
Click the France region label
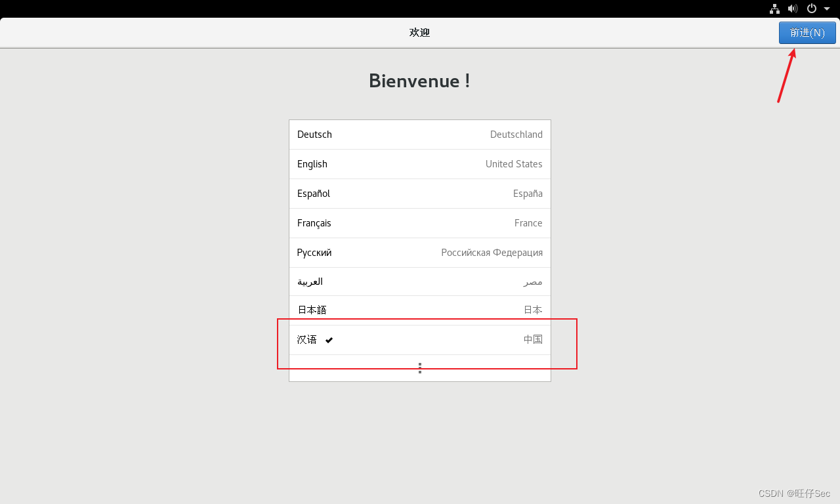tap(528, 223)
